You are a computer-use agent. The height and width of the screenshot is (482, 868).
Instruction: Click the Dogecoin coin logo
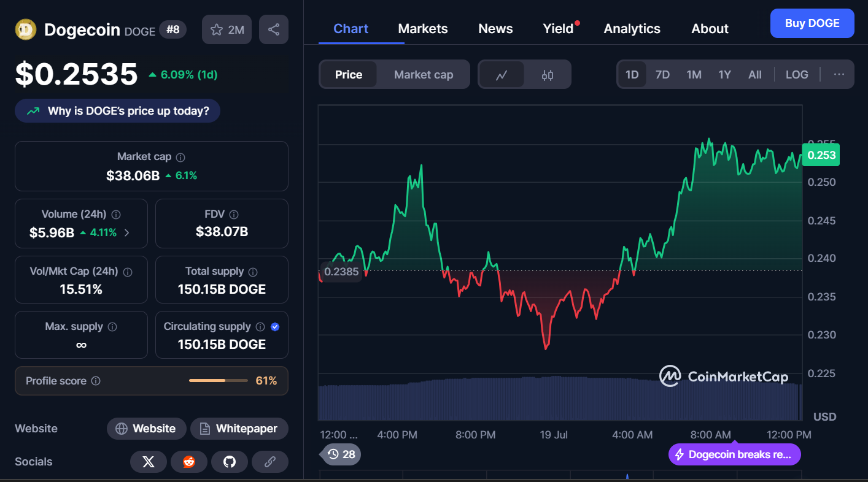click(x=26, y=29)
